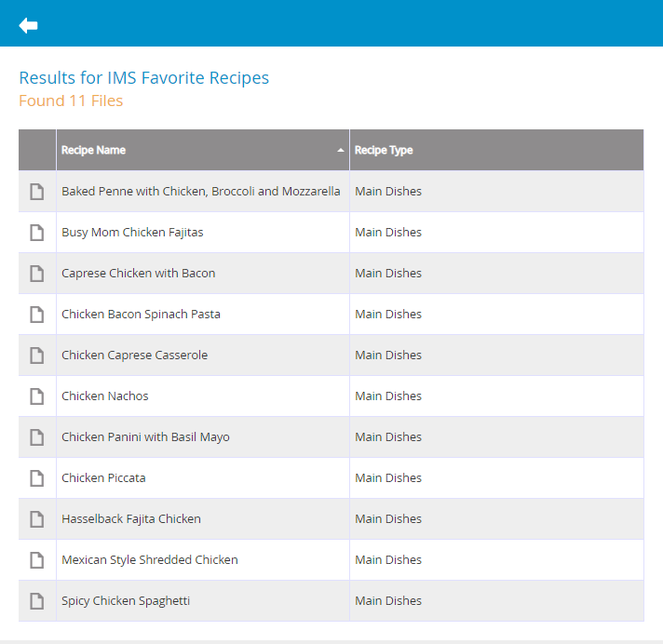
Task: Open file icon for Hasselback Fajita Chicken
Action: tap(37, 519)
